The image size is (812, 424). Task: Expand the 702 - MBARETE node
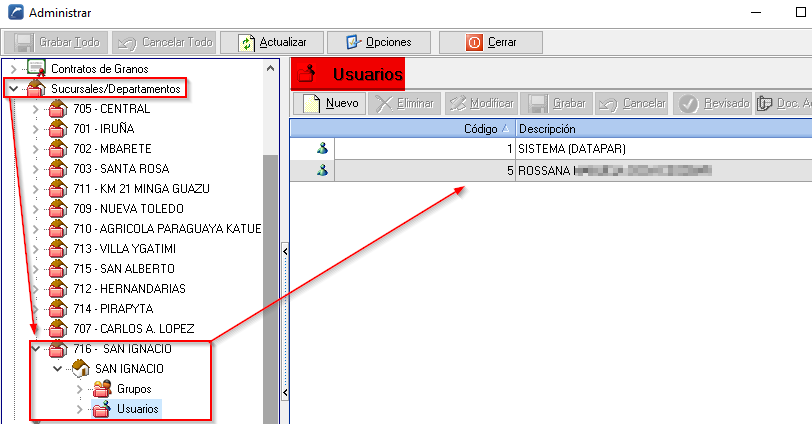coord(36,149)
